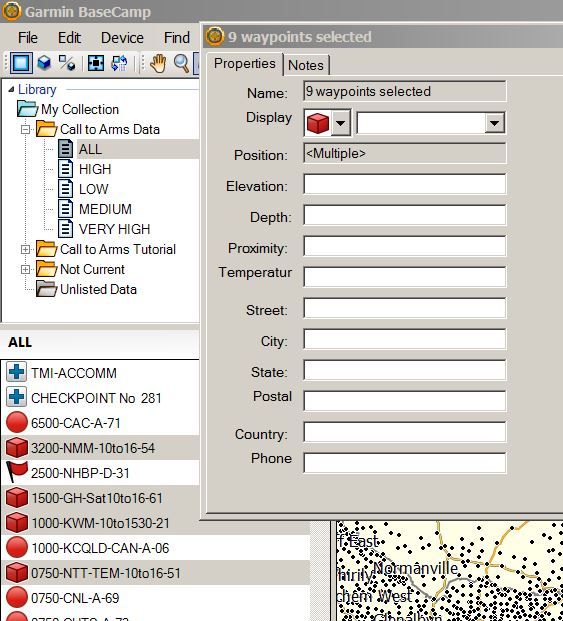This screenshot has width=563, height=621.
Task: Select the LOW list in the library
Action: [x=93, y=189]
